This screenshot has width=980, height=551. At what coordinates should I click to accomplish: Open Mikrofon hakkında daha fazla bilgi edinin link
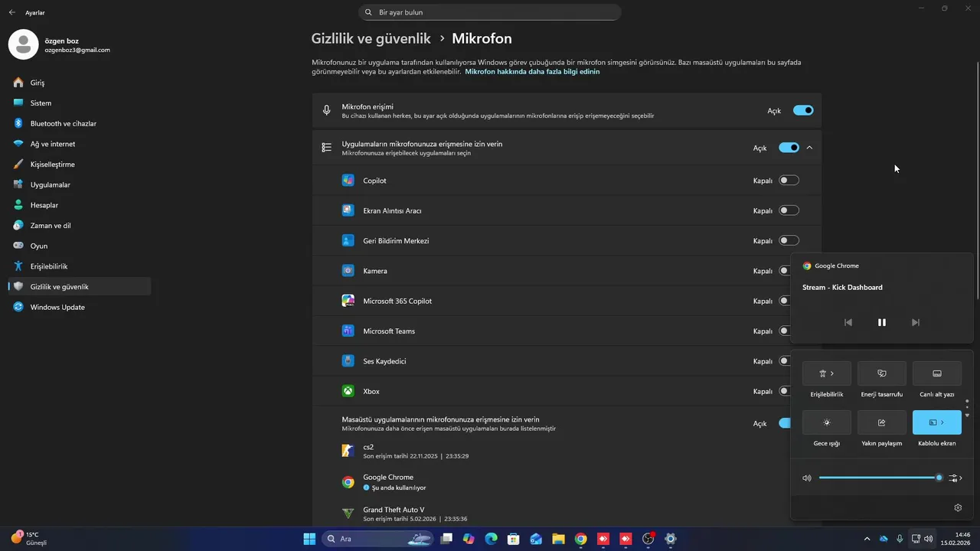click(532, 71)
